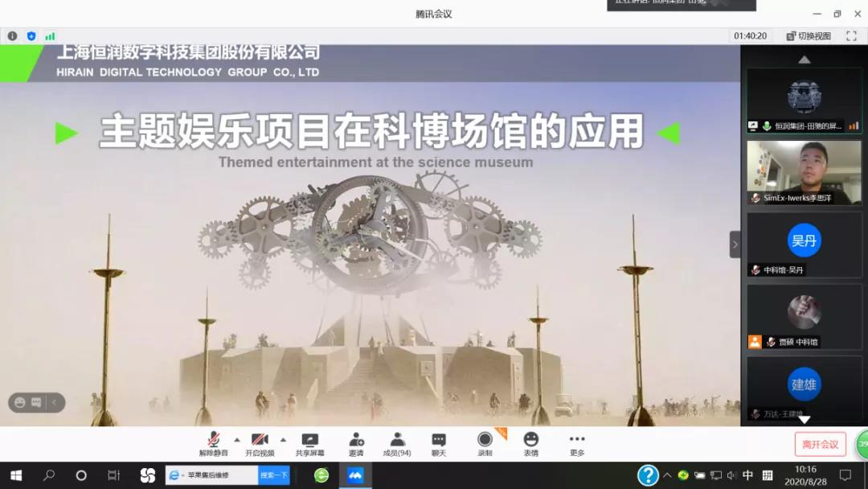The height and width of the screenshot is (489, 868).
Task: Expand audio options arrow beside 解除静音
Action: pos(236,440)
